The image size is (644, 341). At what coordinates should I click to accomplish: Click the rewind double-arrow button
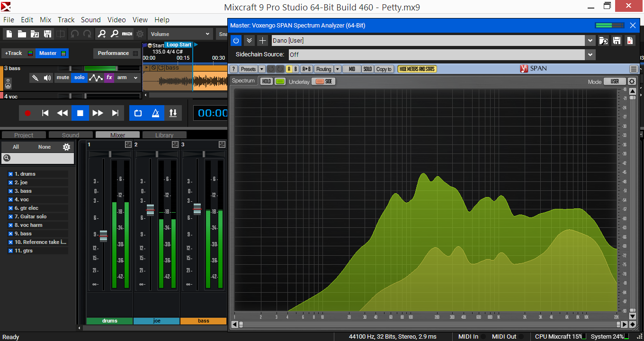pyautogui.click(x=63, y=113)
